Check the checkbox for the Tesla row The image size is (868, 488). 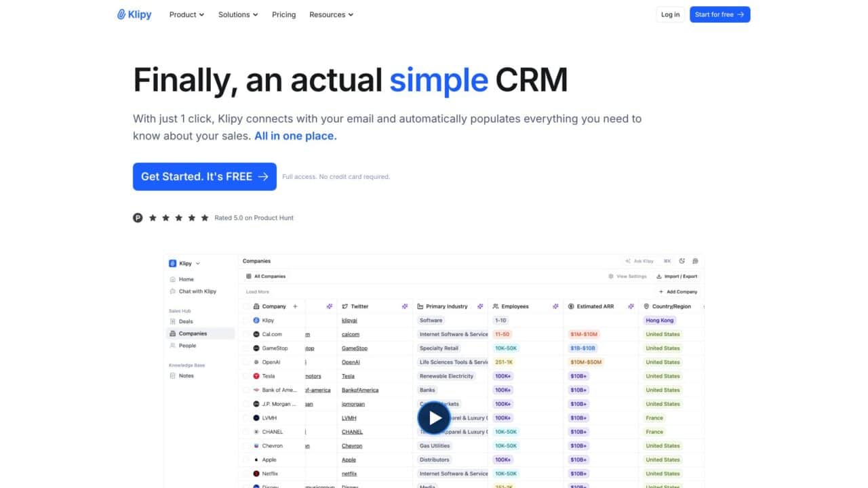click(x=247, y=376)
